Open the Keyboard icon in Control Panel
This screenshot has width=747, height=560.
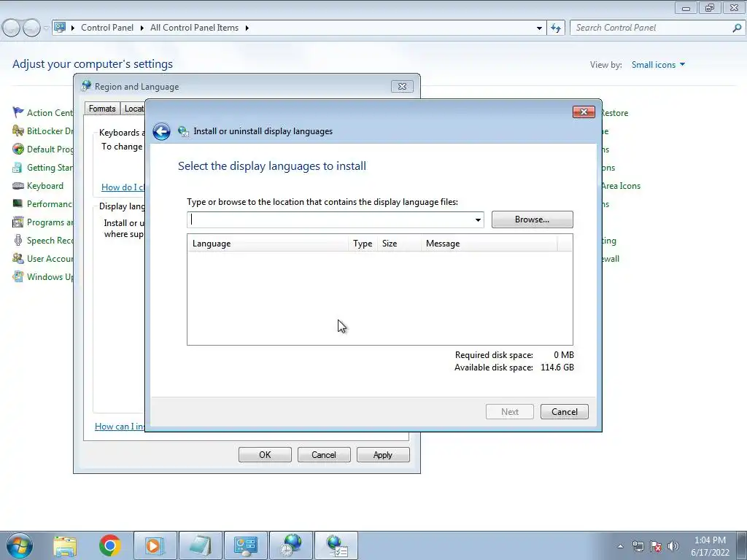[x=18, y=186]
